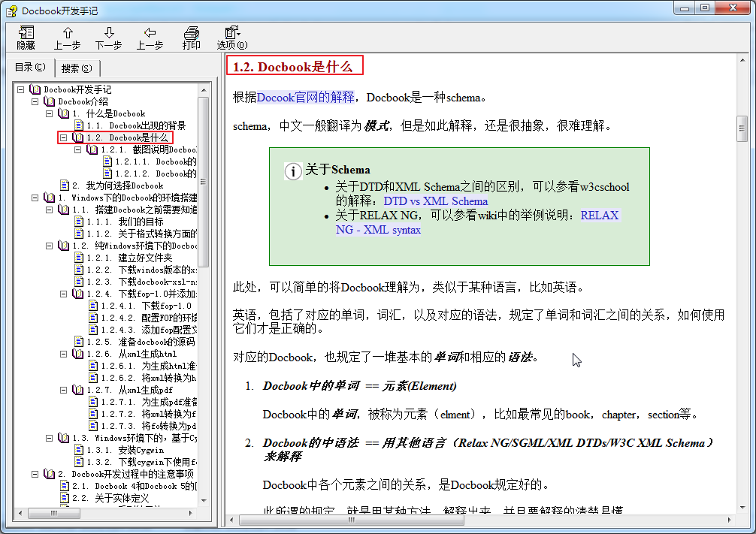Select the 目录 tab
756x534 pixels.
29,68
